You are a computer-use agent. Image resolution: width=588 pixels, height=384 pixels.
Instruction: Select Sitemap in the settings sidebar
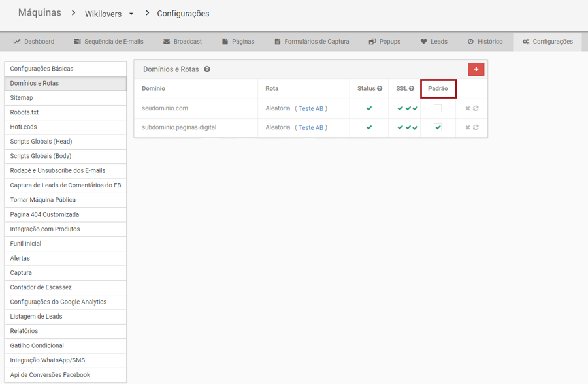pos(22,98)
